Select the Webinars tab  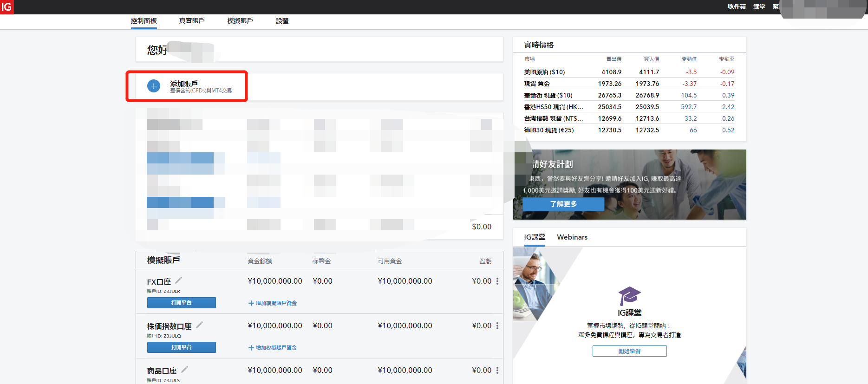(x=572, y=237)
